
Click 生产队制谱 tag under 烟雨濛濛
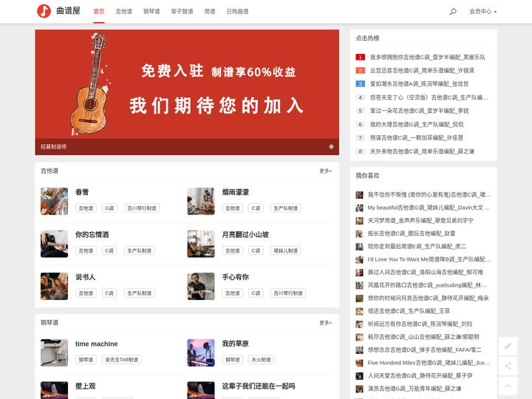coord(286,208)
